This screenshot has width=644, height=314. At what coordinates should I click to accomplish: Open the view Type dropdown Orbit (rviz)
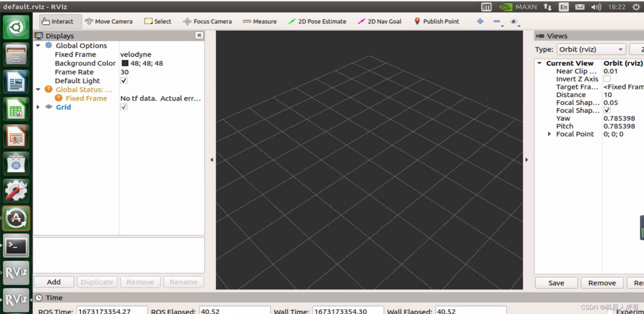coord(591,49)
